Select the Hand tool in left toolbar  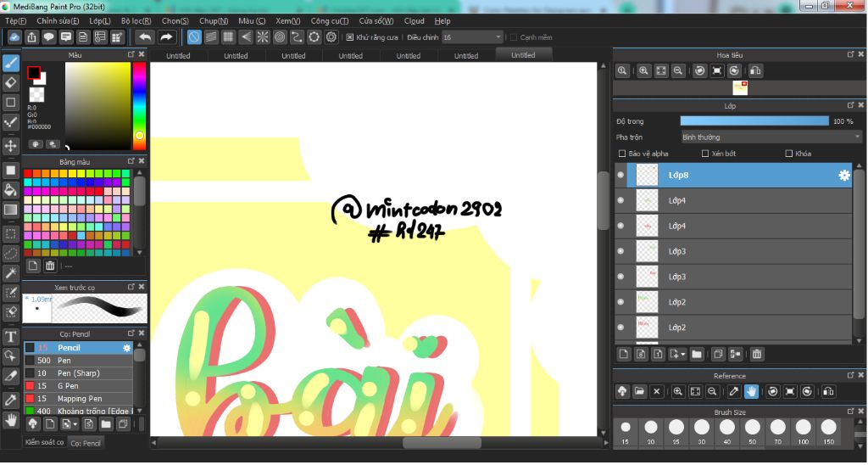click(10, 419)
